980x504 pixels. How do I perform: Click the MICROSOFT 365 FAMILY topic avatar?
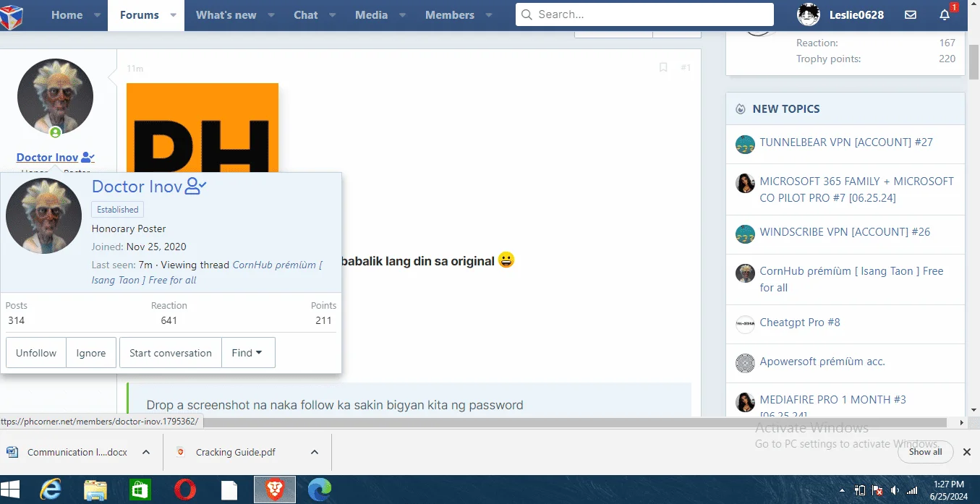745,184
